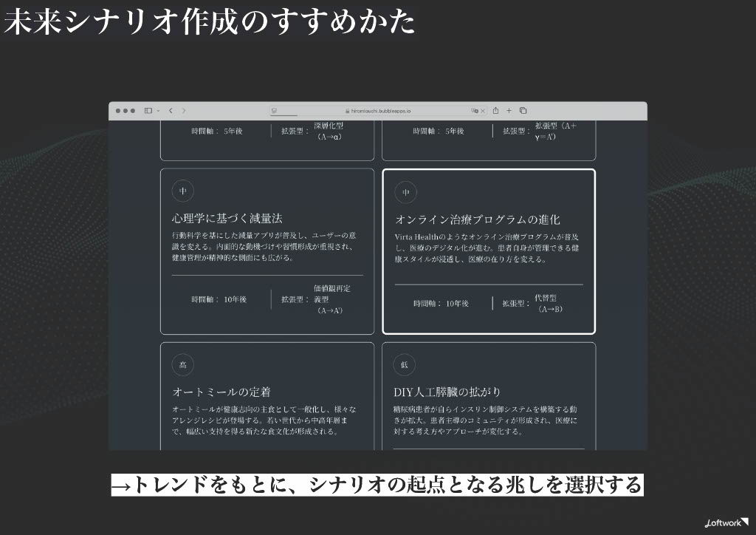Viewport: 756px width, 535px height.
Task: Click the 価値観再定義型 expansion type text
Action: pos(332,299)
